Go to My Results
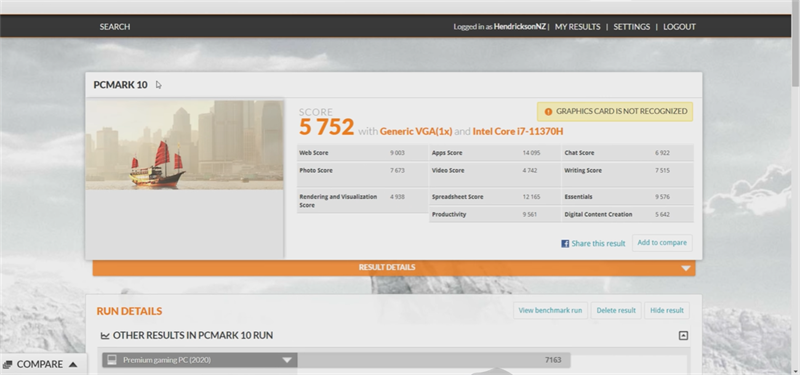The width and height of the screenshot is (800, 375). click(x=578, y=27)
